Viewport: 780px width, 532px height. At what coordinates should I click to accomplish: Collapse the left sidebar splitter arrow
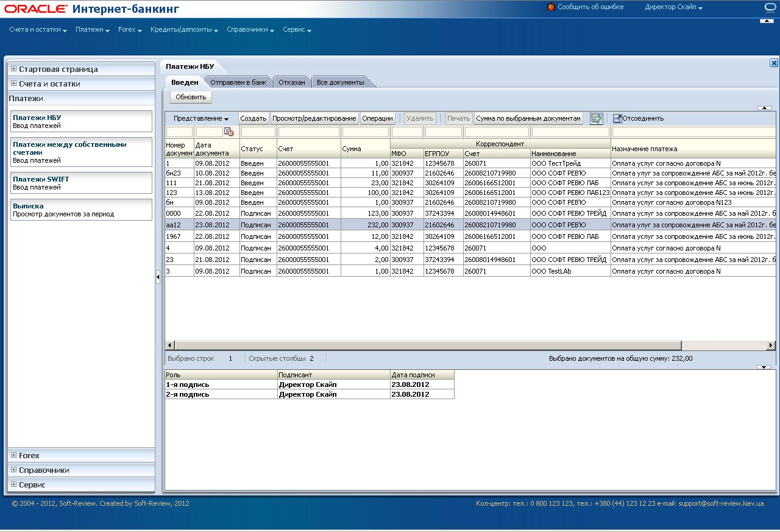coord(158,277)
